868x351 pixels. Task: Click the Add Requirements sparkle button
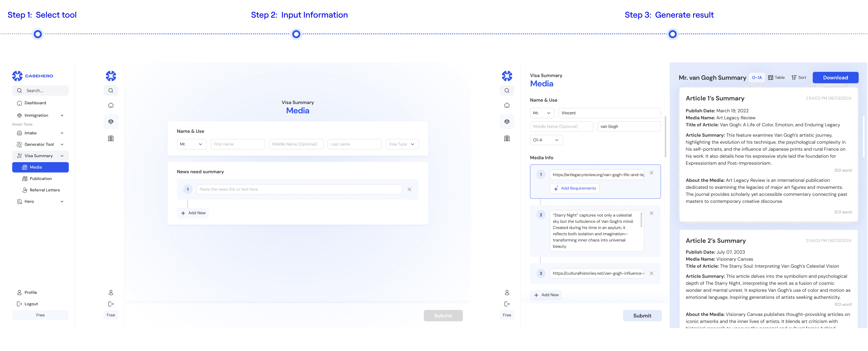point(575,188)
